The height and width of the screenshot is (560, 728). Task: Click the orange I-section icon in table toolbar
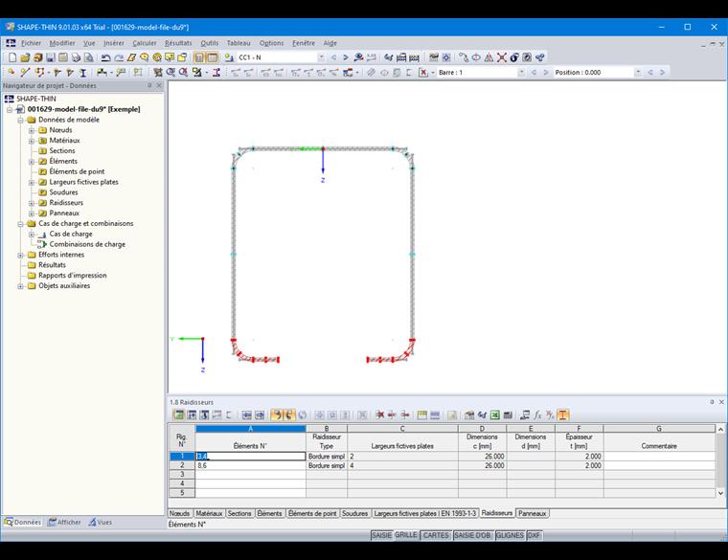562,414
